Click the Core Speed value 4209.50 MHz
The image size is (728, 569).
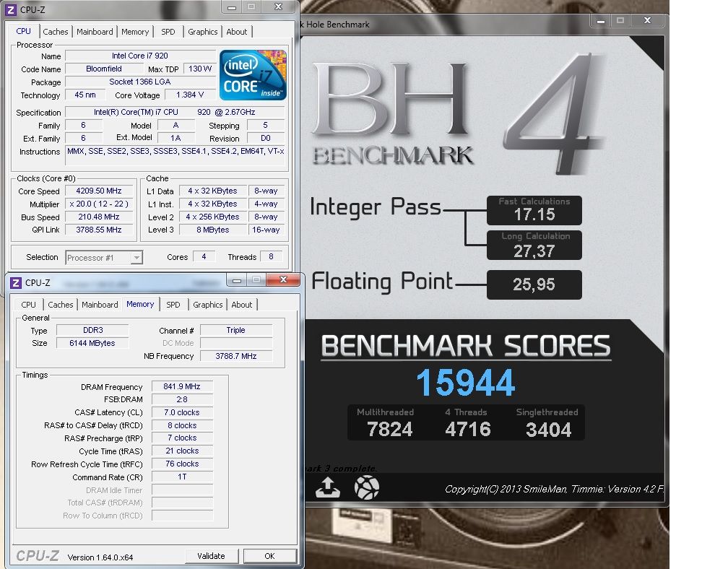(99, 191)
